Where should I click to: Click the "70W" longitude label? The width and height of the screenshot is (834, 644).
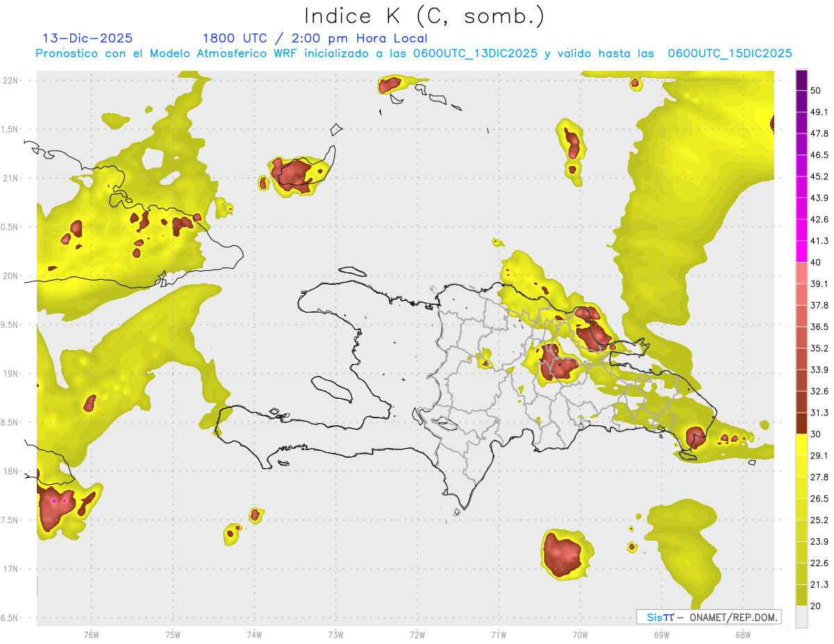(580, 635)
